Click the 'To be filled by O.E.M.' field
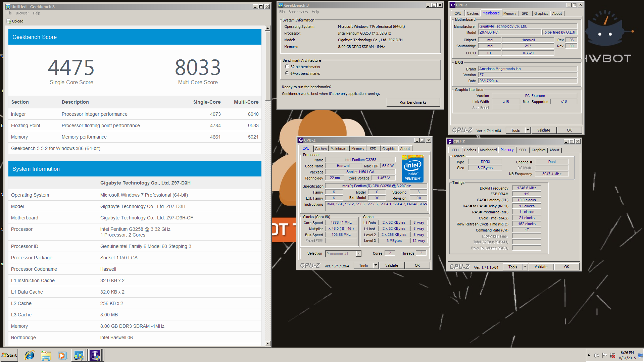 pyautogui.click(x=559, y=32)
